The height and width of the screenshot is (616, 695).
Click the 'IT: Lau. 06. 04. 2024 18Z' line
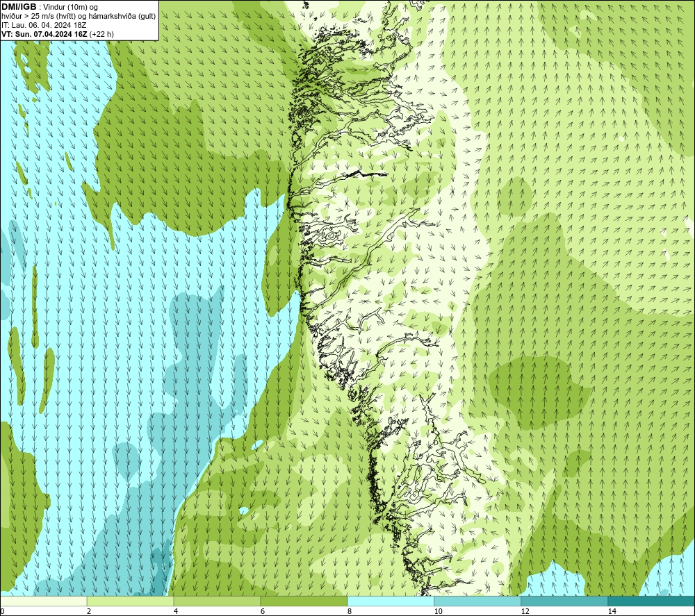pyautogui.click(x=44, y=25)
